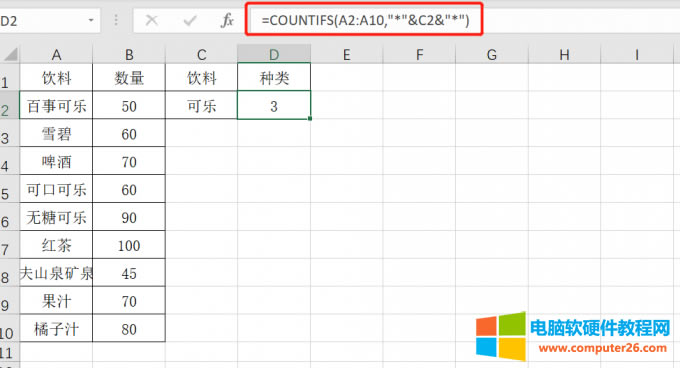Select column B header
Screen dimensions: 680x368
129,55
